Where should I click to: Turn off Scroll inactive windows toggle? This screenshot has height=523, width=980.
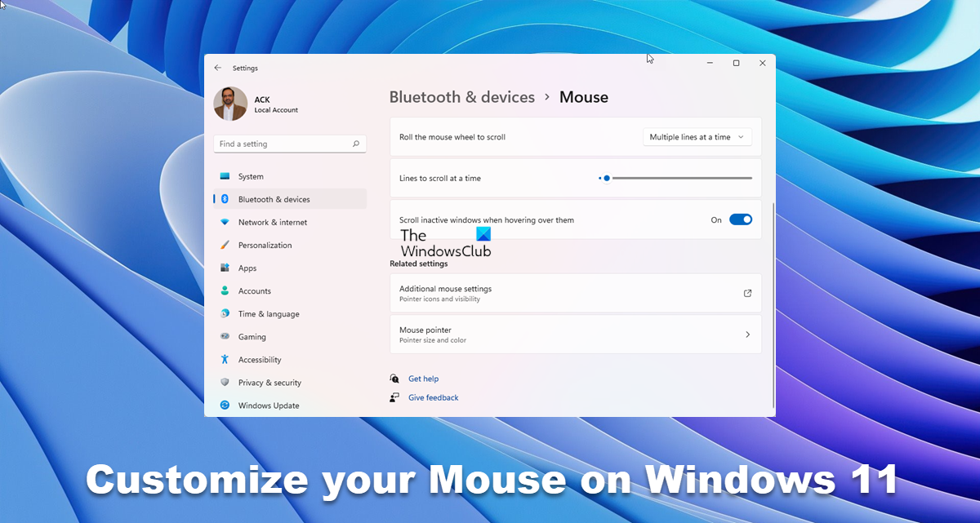click(741, 219)
